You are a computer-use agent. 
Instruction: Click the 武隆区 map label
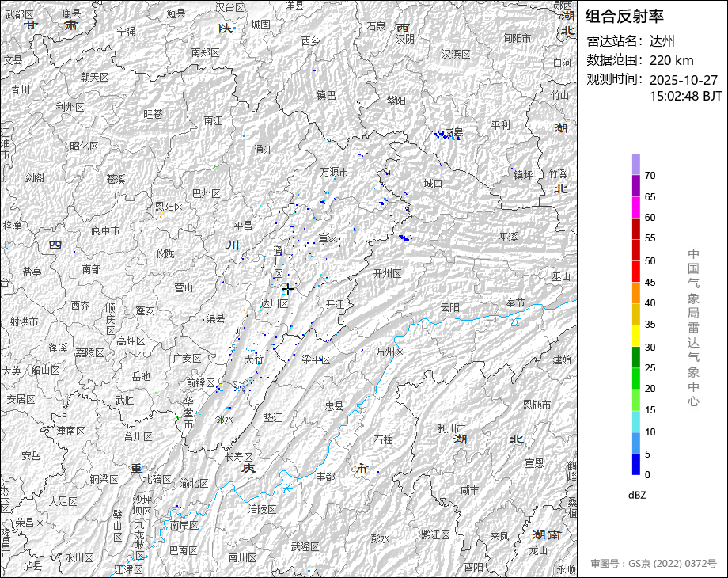tap(305, 546)
